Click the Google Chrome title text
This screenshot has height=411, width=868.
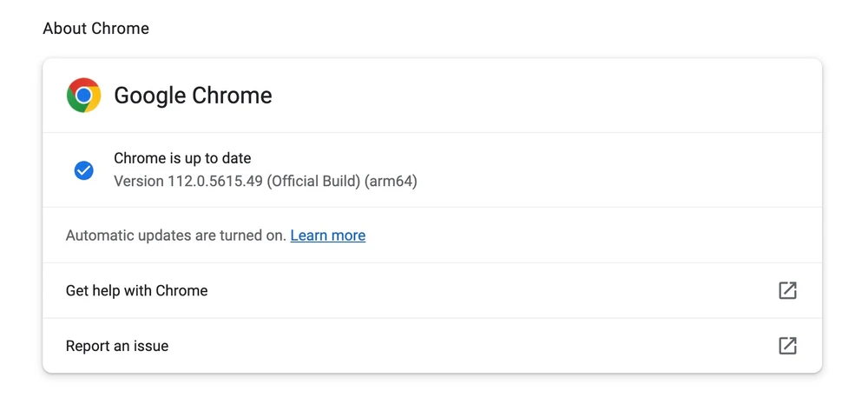193,96
